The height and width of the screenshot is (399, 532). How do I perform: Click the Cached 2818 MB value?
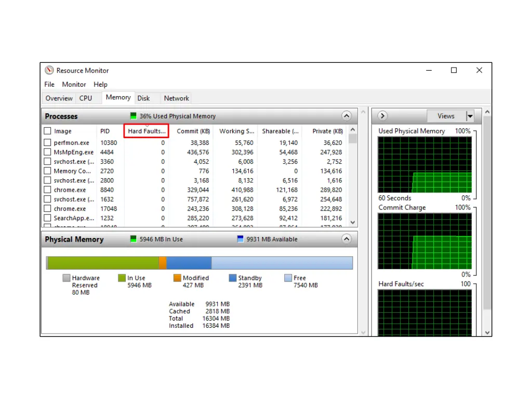tap(218, 311)
